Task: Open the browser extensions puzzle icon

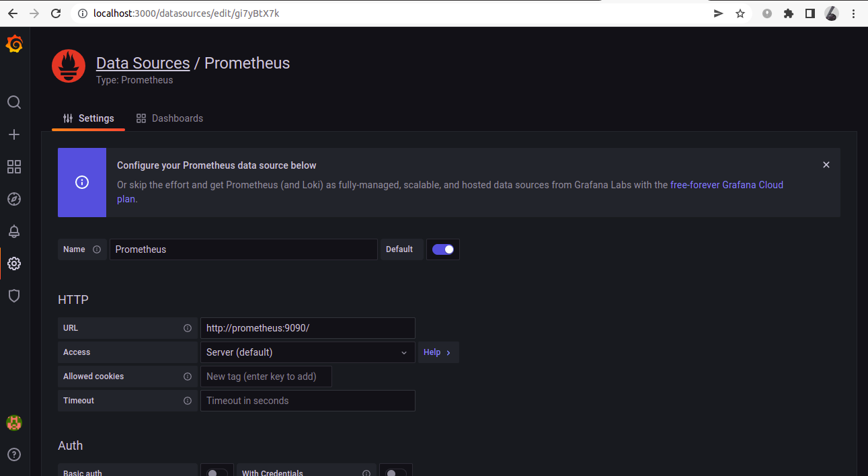Action: (789, 13)
